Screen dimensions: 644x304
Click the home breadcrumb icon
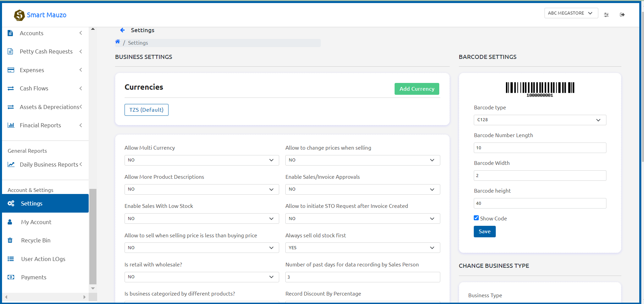117,42
